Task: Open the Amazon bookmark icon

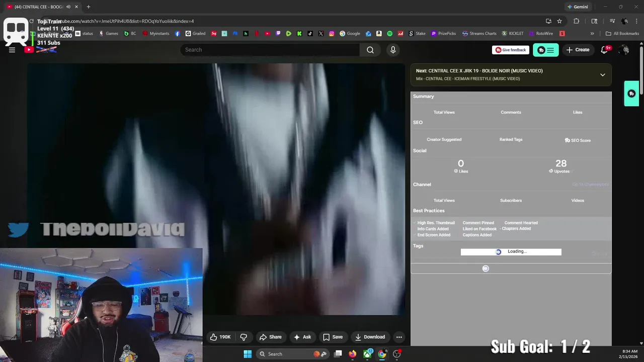Action: 379,34
